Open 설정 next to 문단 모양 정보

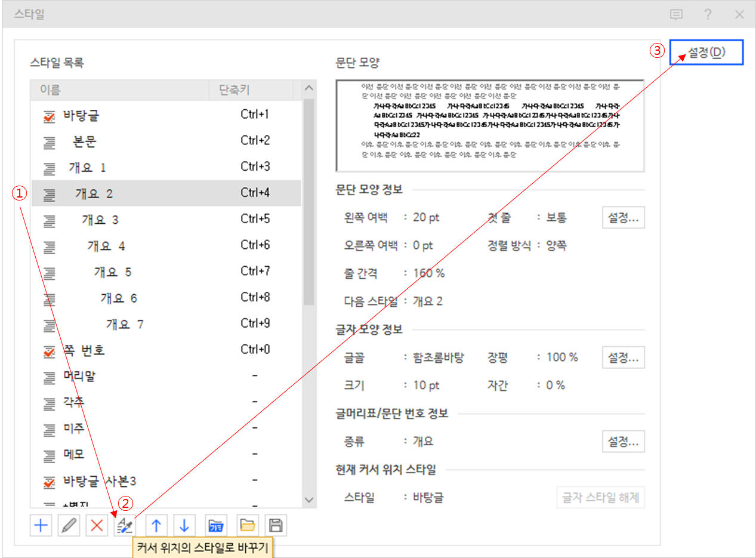coord(623,217)
